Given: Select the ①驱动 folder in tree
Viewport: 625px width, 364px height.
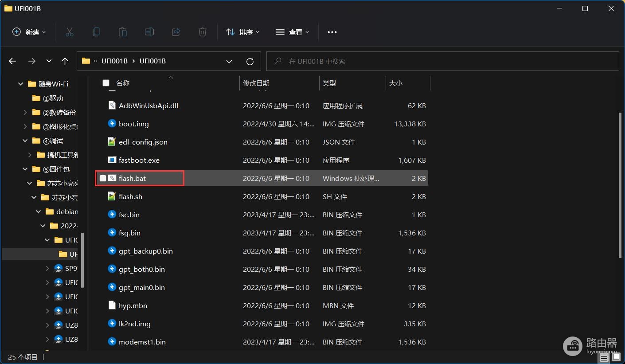Looking at the screenshot, I should [53, 98].
